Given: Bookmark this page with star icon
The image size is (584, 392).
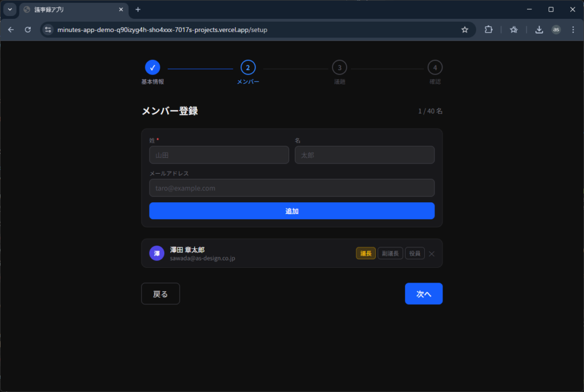Looking at the screenshot, I should (x=465, y=30).
